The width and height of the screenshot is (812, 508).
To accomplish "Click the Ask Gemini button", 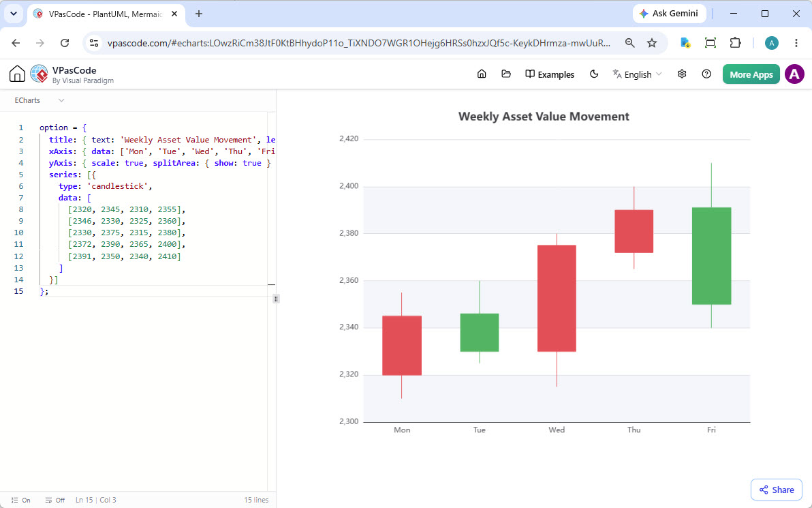I will [670, 14].
